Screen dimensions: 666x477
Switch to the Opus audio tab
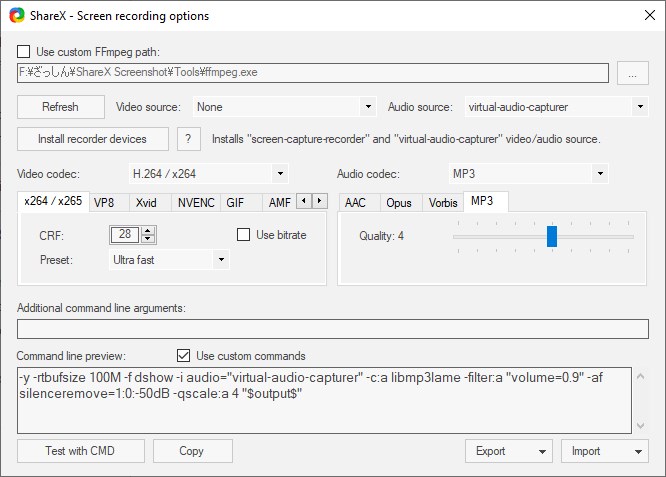[399, 203]
